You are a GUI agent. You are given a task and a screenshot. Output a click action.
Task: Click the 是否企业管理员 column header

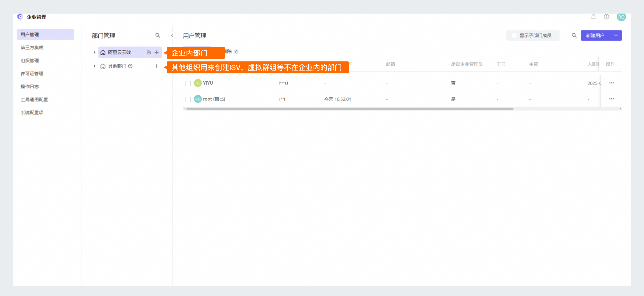coord(466,64)
